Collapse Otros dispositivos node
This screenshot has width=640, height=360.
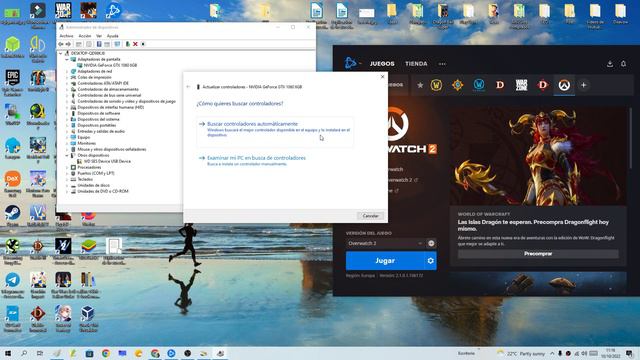67,155
